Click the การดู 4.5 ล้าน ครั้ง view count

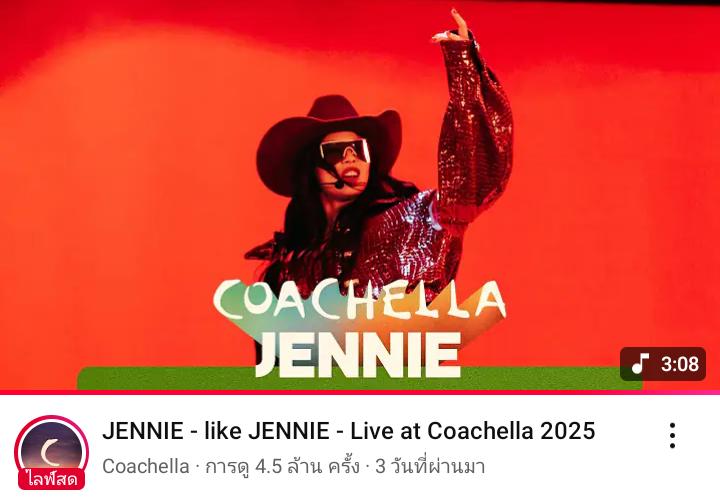282,466
